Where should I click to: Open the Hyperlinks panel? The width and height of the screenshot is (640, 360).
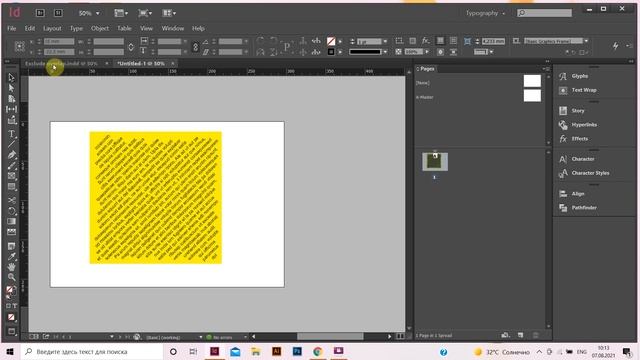coord(584,124)
